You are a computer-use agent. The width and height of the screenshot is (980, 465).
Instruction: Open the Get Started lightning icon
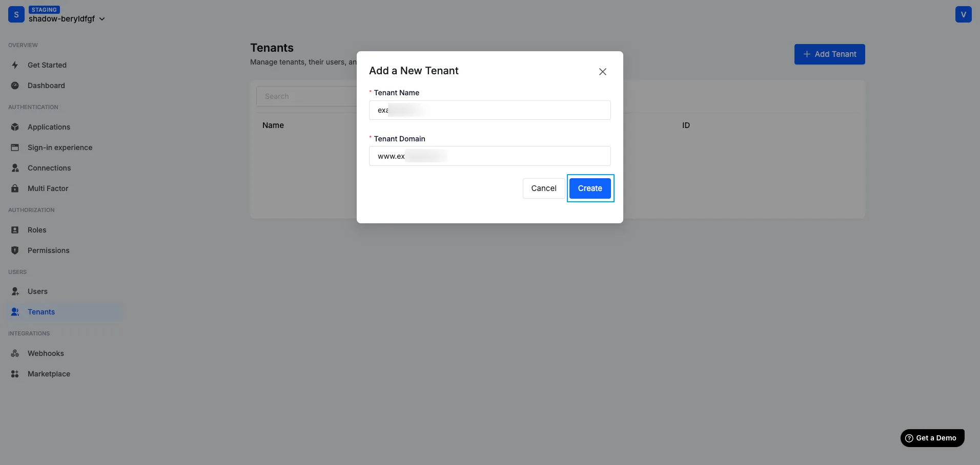[x=15, y=65]
